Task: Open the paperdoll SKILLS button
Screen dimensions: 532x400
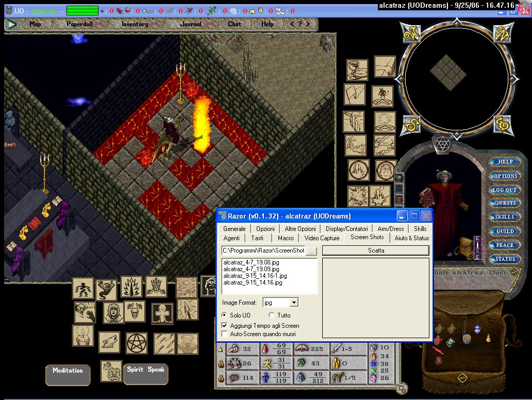Action: 505,217
